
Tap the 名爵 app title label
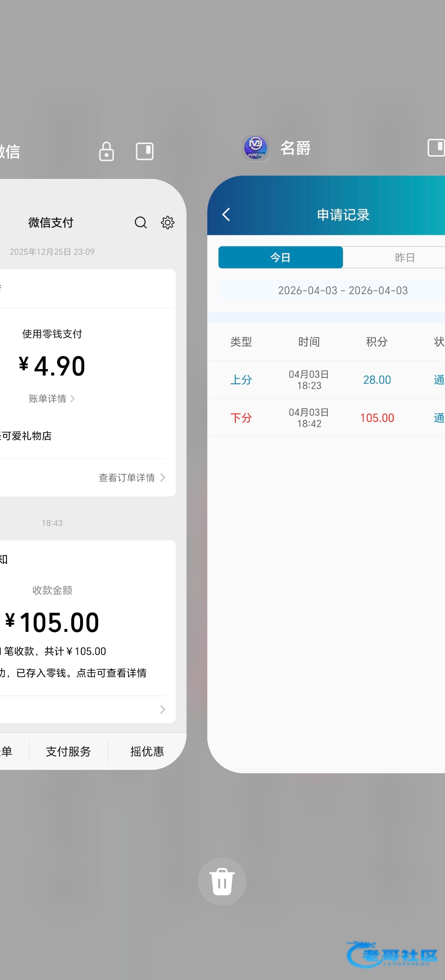pyautogui.click(x=296, y=148)
